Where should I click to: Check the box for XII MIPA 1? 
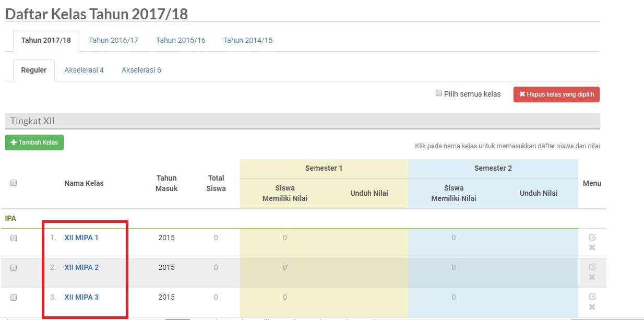pyautogui.click(x=14, y=238)
